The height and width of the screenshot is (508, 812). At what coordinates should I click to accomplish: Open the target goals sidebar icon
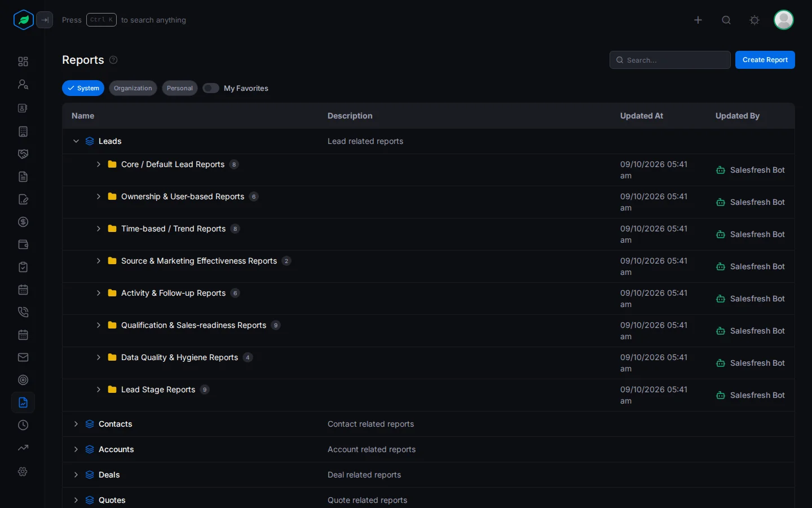(23, 380)
